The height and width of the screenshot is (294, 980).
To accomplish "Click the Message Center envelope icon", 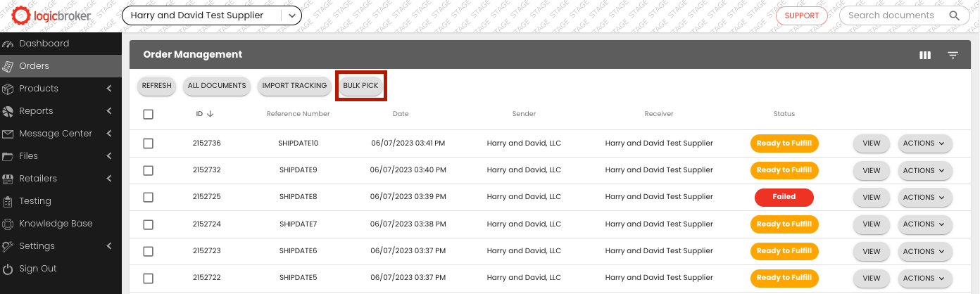I will (8, 134).
